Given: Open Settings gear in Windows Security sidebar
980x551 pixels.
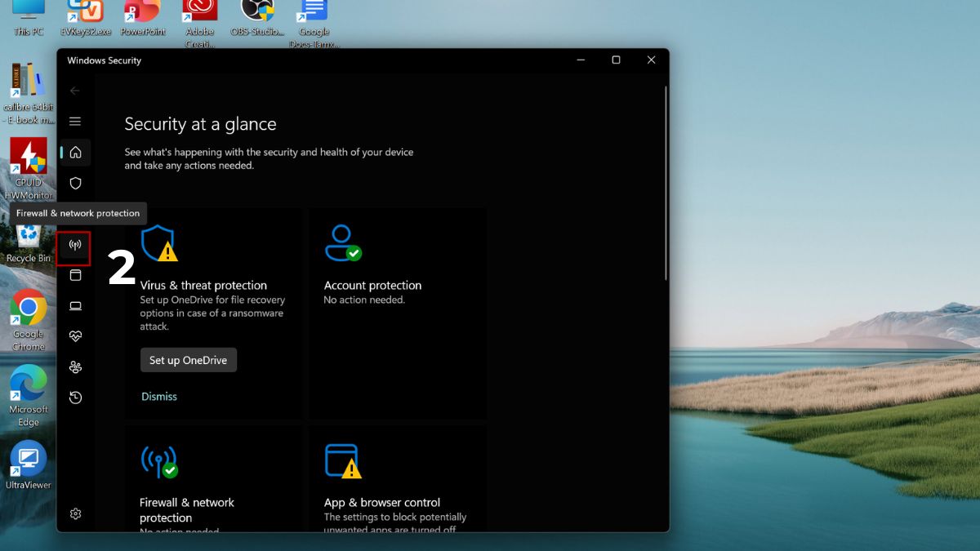Looking at the screenshot, I should [x=75, y=513].
